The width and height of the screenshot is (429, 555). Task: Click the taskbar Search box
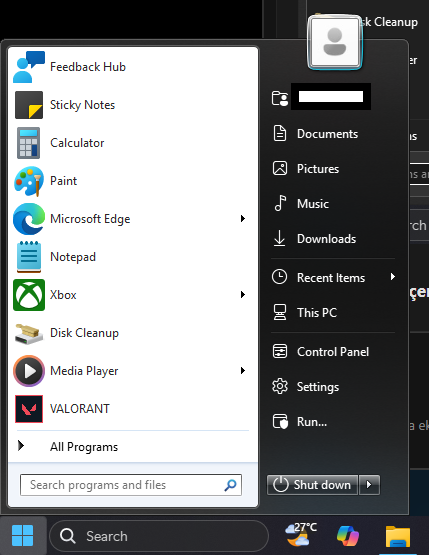[159, 536]
